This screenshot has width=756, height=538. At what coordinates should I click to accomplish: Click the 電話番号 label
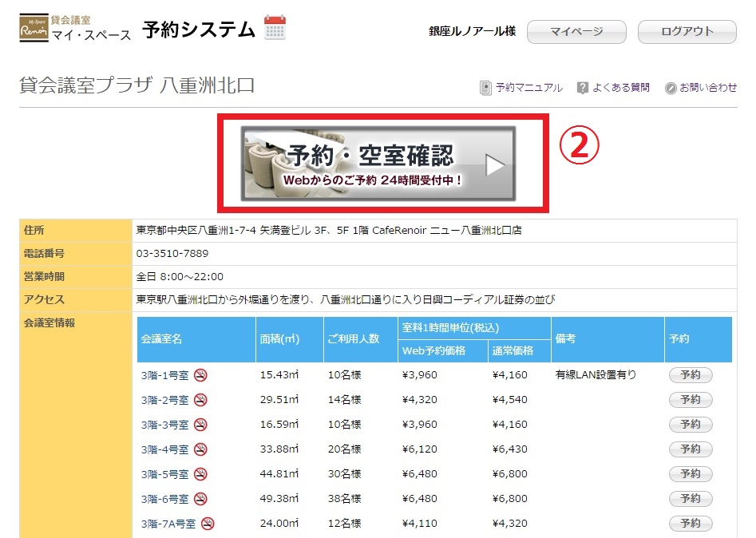click(x=44, y=254)
